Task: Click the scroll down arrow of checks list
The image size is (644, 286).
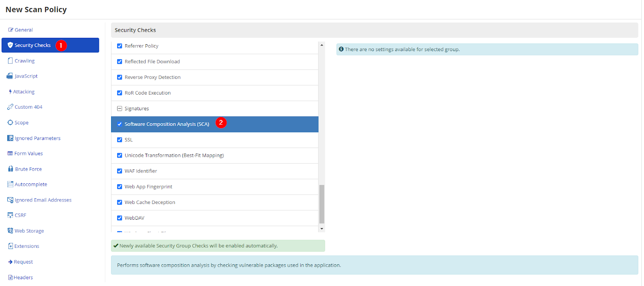Action: 322,229
